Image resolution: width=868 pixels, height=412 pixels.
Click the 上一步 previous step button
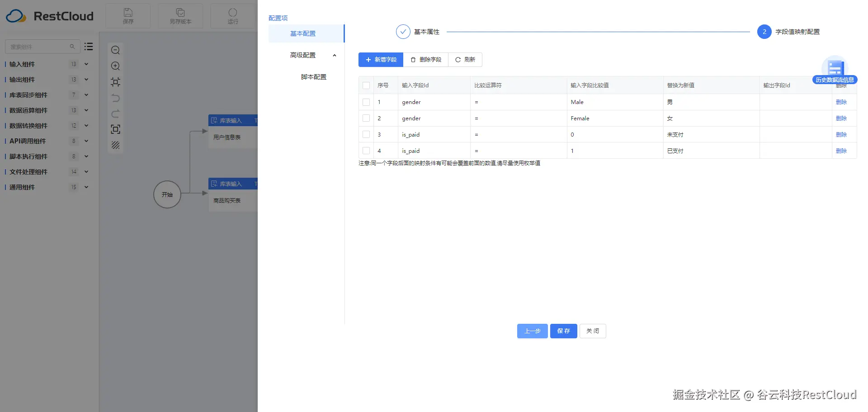[533, 331]
